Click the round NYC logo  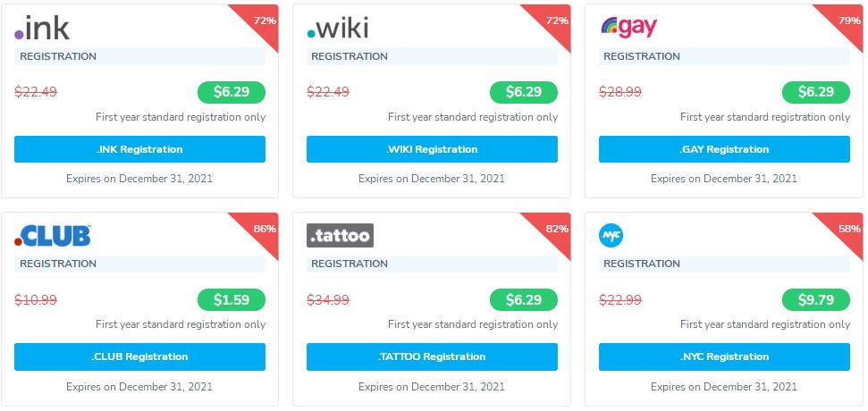(611, 235)
